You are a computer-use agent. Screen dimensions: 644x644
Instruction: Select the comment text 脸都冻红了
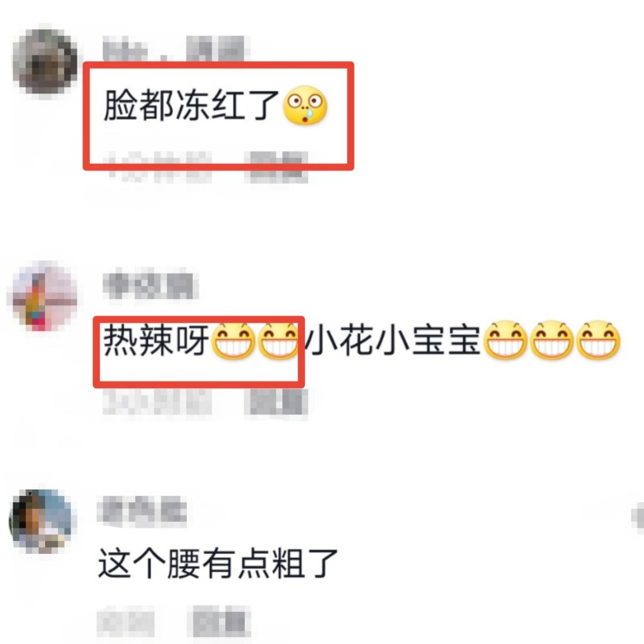192,106
